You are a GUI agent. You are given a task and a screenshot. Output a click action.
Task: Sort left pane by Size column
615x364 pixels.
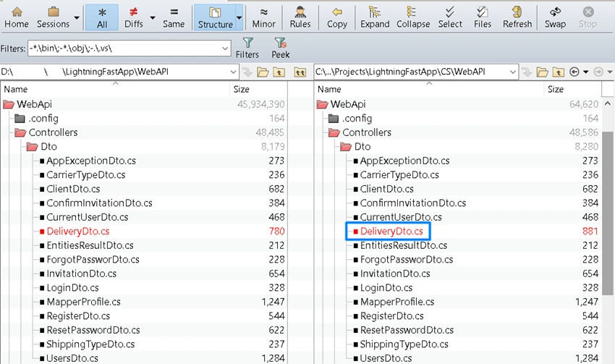(x=258, y=89)
